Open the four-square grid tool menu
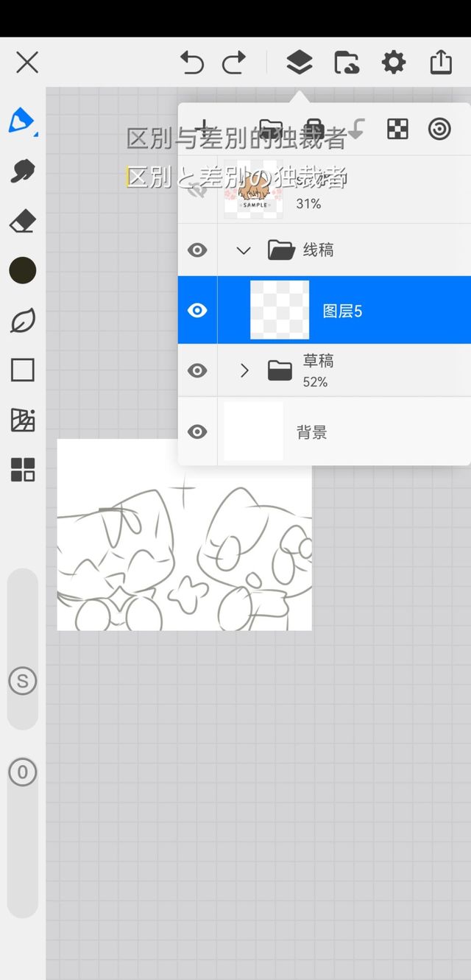Screen dimensions: 471x980 pyautogui.click(x=22, y=469)
